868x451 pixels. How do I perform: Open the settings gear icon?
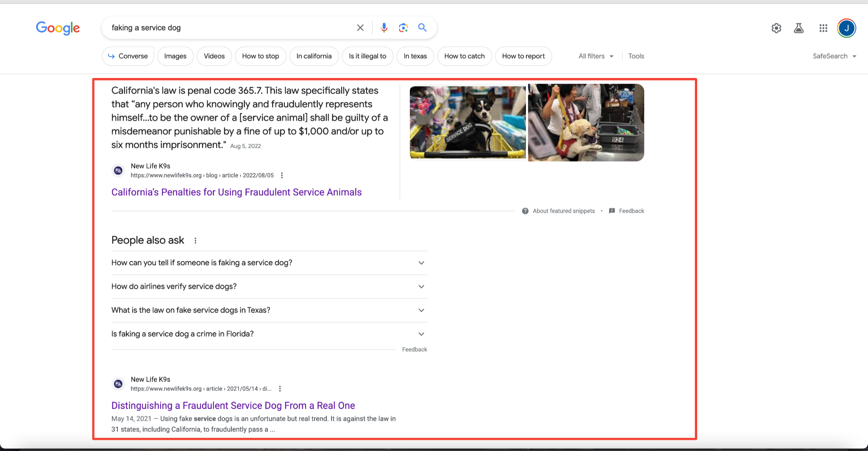coord(776,28)
